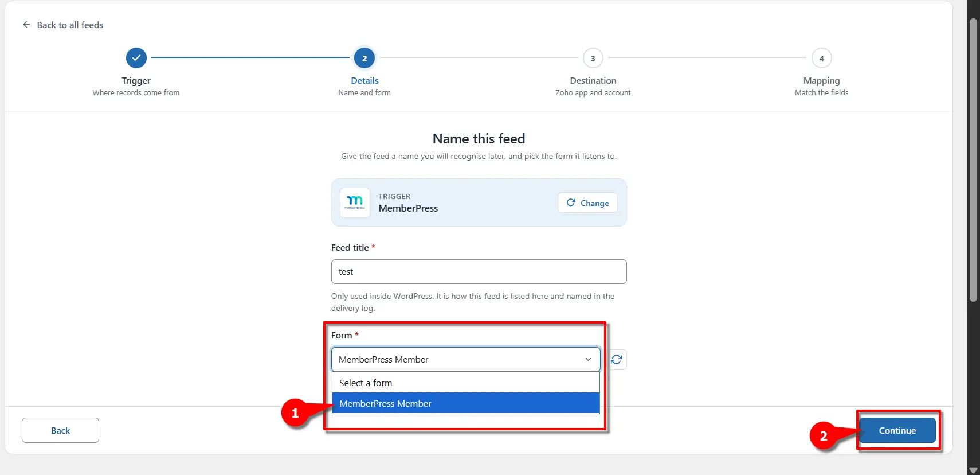
Task: Click the Back button
Action: pos(60,430)
